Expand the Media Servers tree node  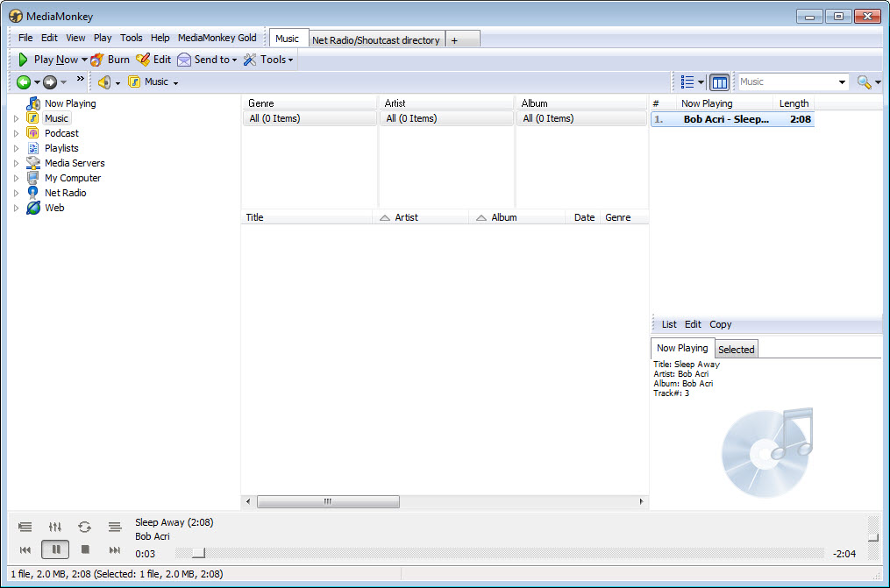tap(17, 163)
